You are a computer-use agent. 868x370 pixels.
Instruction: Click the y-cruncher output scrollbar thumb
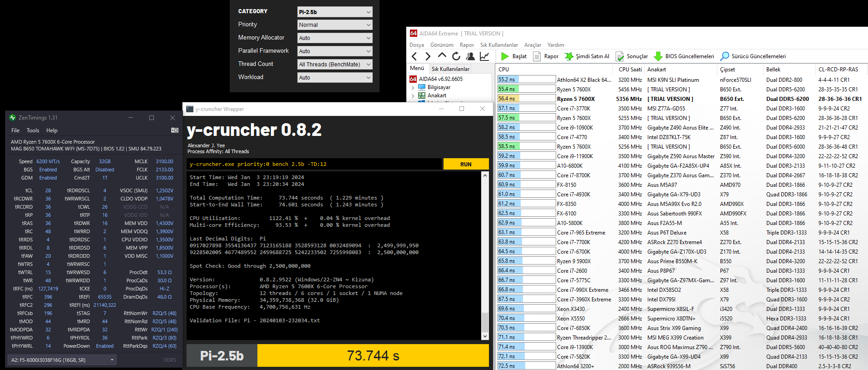click(485, 322)
